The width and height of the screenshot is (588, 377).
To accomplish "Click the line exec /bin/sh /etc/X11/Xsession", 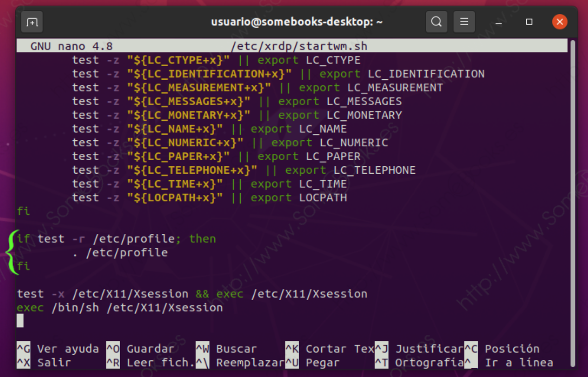I will pyautogui.click(x=120, y=308).
